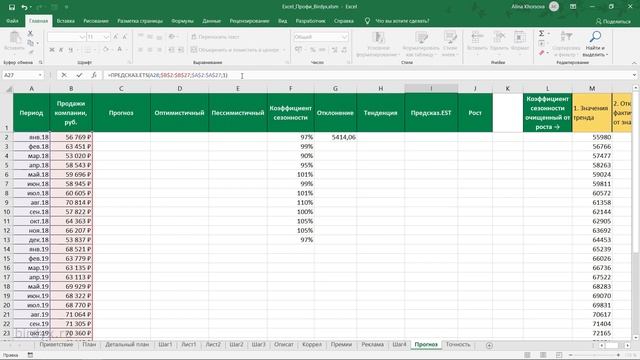Image resolution: width=640 pixels, height=360 pixels.
Task: Open the Insert ribbon tab
Action: pos(66,21)
